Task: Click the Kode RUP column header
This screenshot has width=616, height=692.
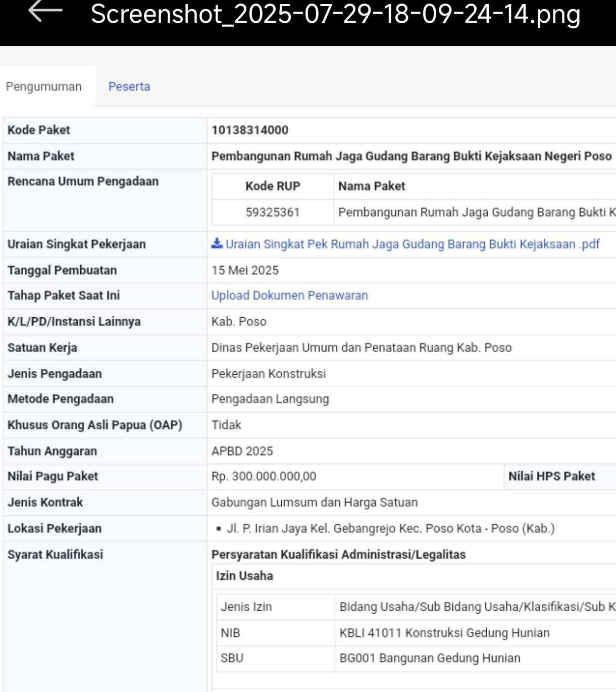Action: (x=273, y=186)
